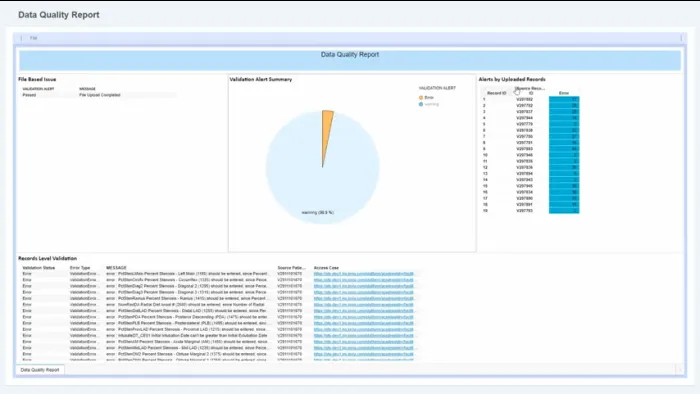The width and height of the screenshot is (700, 394).
Task: Click the MESSAGE column header in records table
Action: pyautogui.click(x=116, y=268)
